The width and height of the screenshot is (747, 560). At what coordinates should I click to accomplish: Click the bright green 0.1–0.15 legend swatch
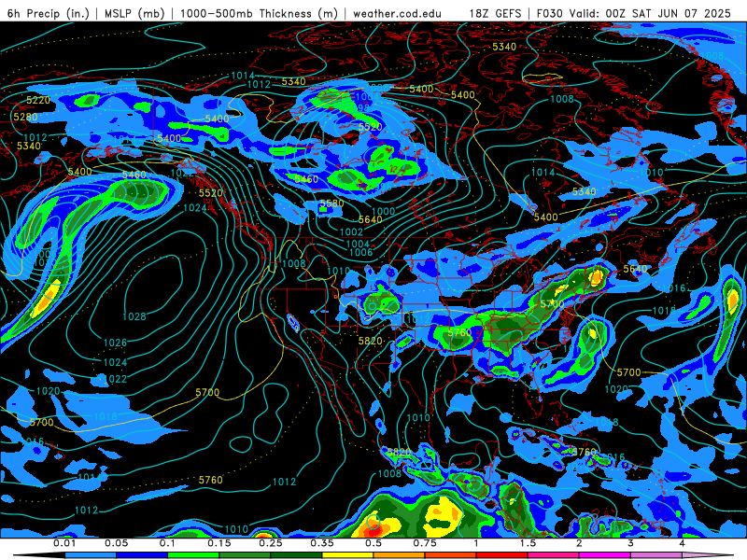(193, 555)
